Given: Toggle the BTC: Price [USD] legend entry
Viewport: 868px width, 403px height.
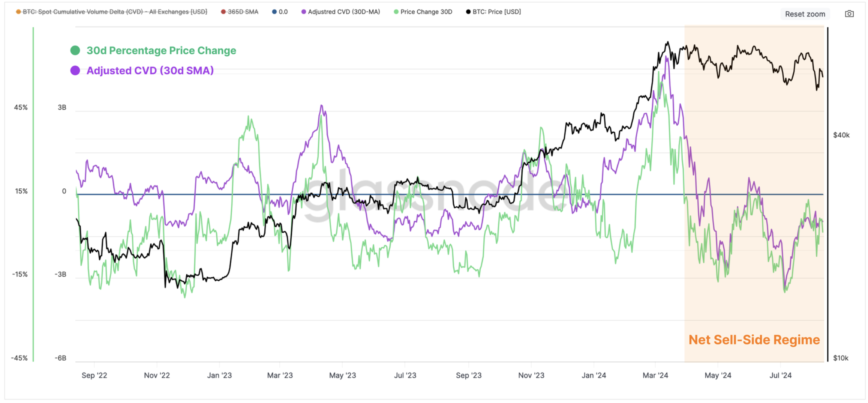Looking at the screenshot, I should click(493, 12).
